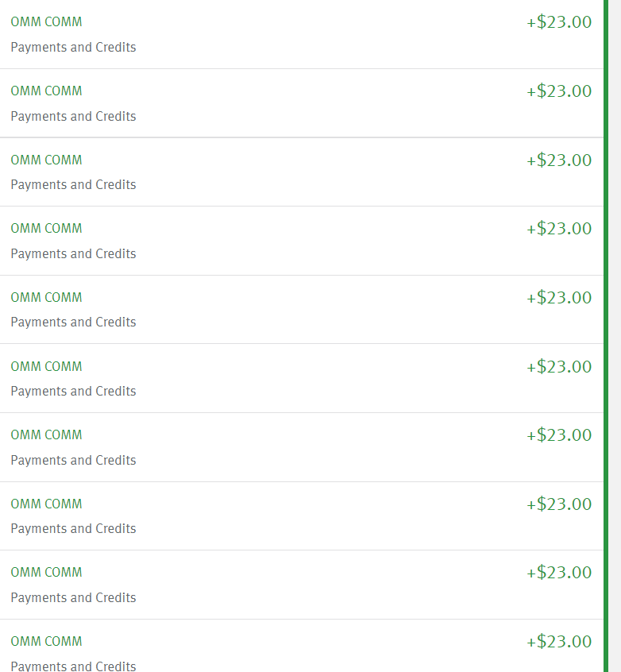Screen dimensions: 621x672
Task: Open the last OMM COMM transaction link
Action: tap(46, 642)
